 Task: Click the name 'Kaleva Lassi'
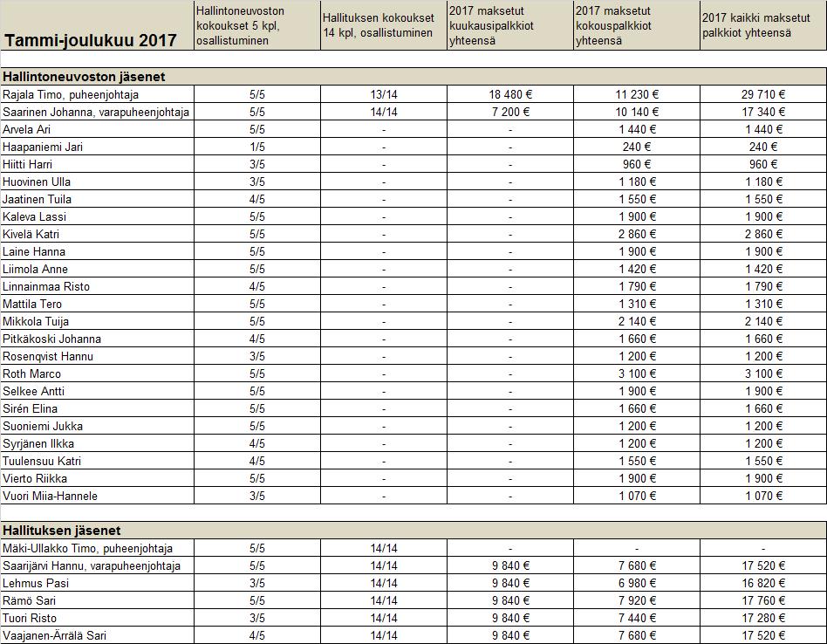(x=34, y=216)
